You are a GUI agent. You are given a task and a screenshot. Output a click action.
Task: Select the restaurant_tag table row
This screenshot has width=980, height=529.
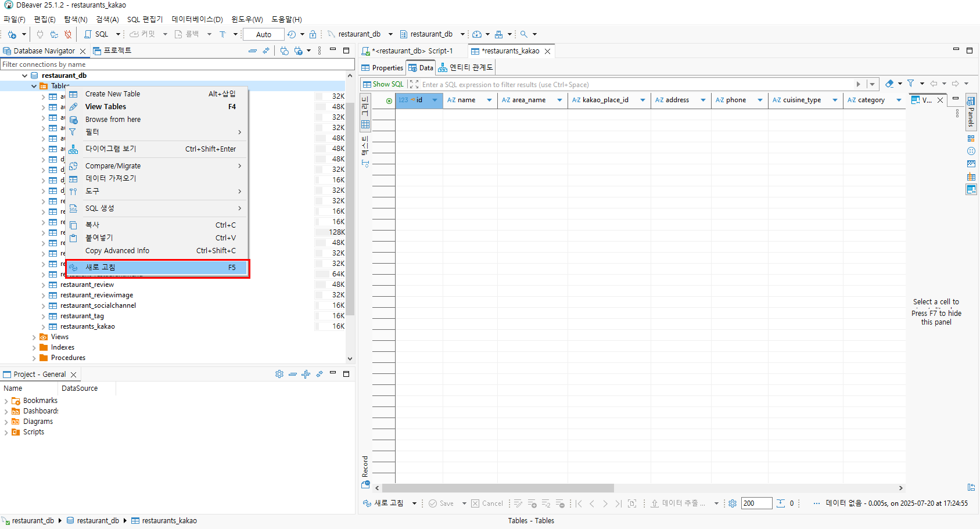tap(82, 316)
